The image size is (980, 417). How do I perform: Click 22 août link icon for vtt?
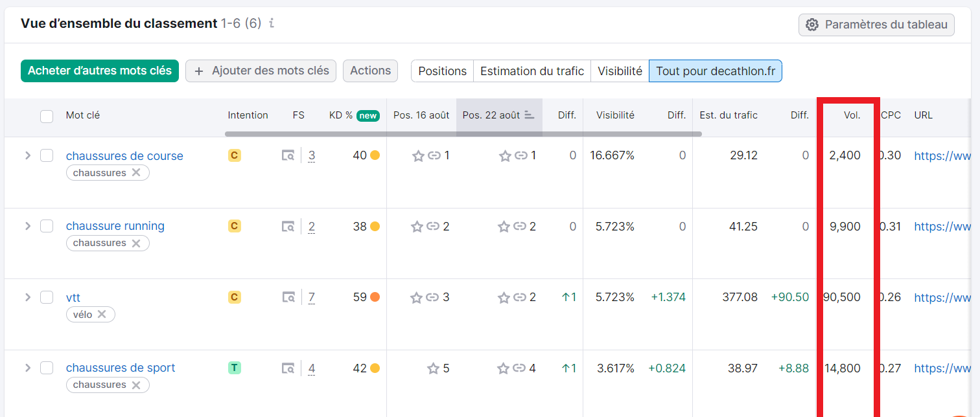(520, 297)
